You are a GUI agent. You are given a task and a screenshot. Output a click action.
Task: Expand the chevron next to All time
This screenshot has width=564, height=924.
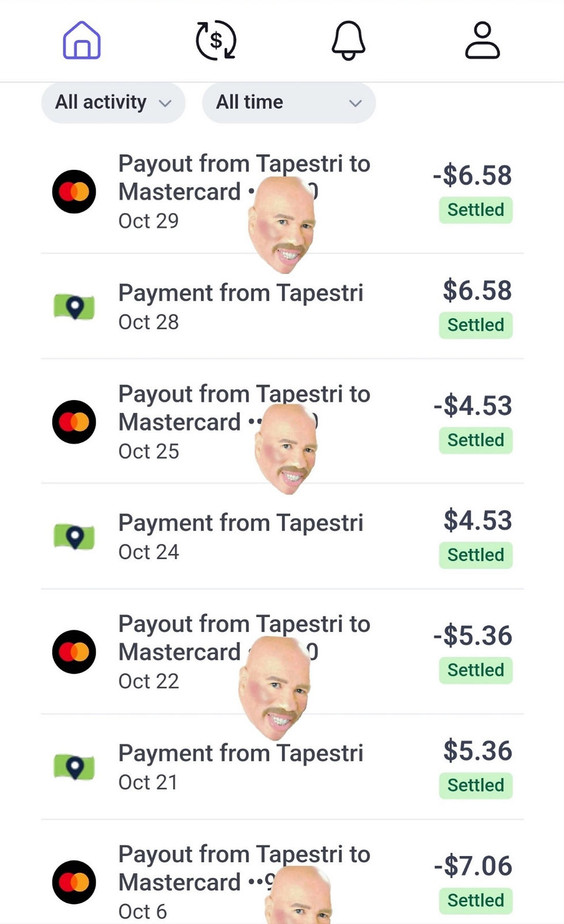tap(355, 102)
